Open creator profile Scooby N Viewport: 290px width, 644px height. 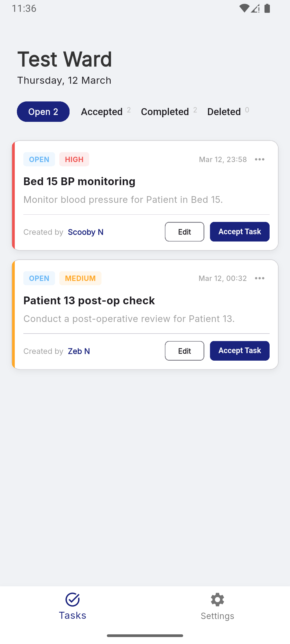tap(86, 232)
